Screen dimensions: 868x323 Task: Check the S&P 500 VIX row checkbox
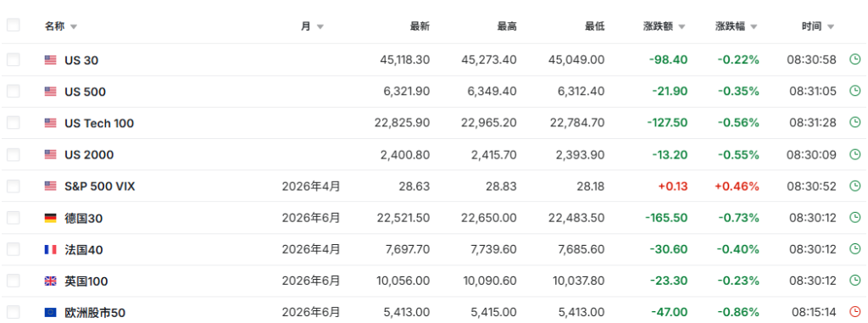point(14,186)
